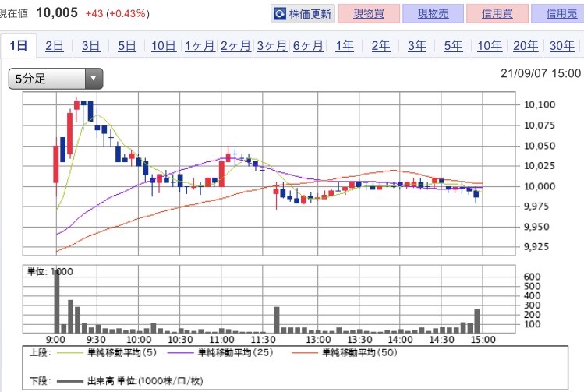Screen dimensions: 584x392
Task: Switch to the 3日 period tab
Action: 91,46
